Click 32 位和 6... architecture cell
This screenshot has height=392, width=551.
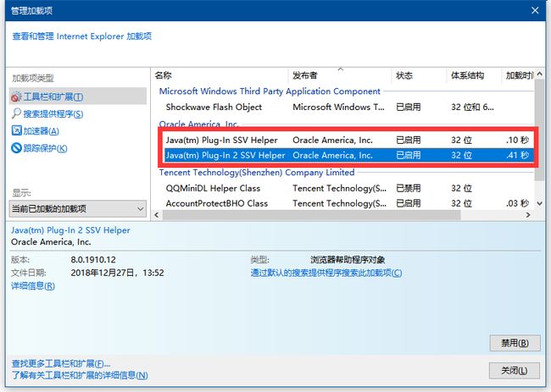(x=472, y=107)
